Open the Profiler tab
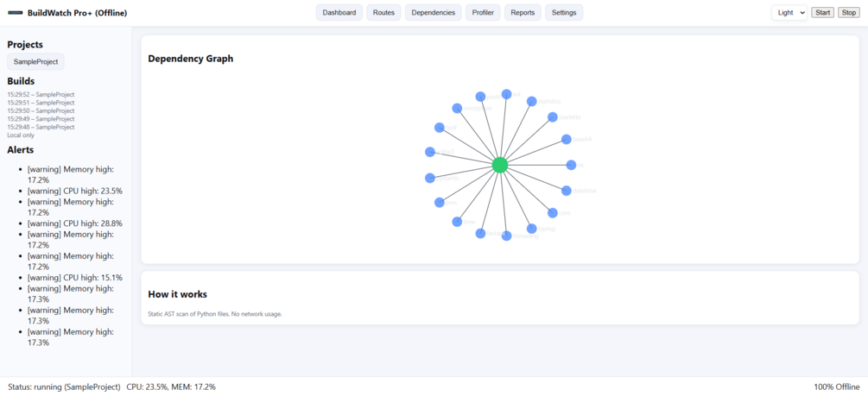 [483, 13]
